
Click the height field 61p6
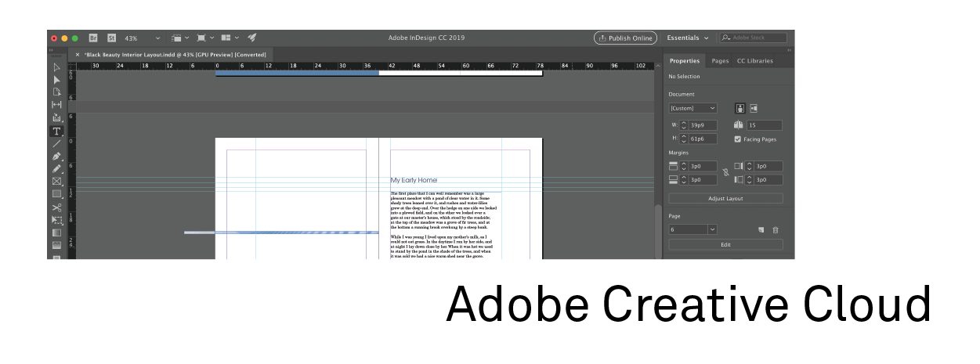click(703, 138)
